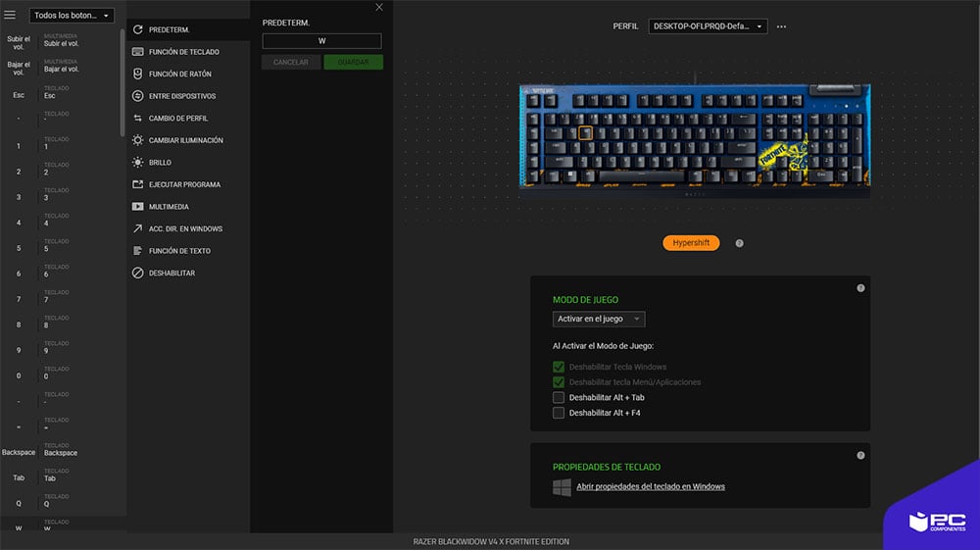This screenshot has width=980, height=550.
Task: Click the Función de Ratón mouse icon
Action: [137, 74]
